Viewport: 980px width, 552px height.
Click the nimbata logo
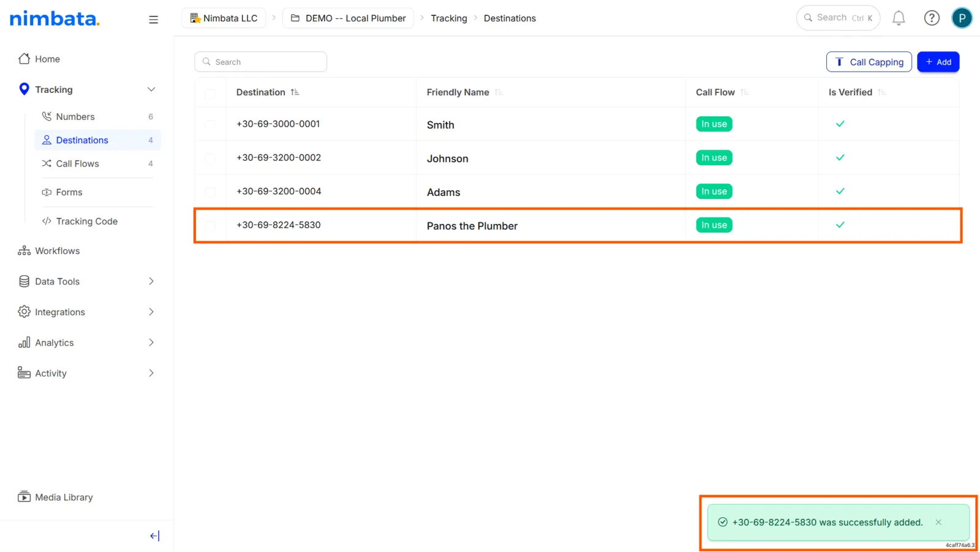coord(55,18)
